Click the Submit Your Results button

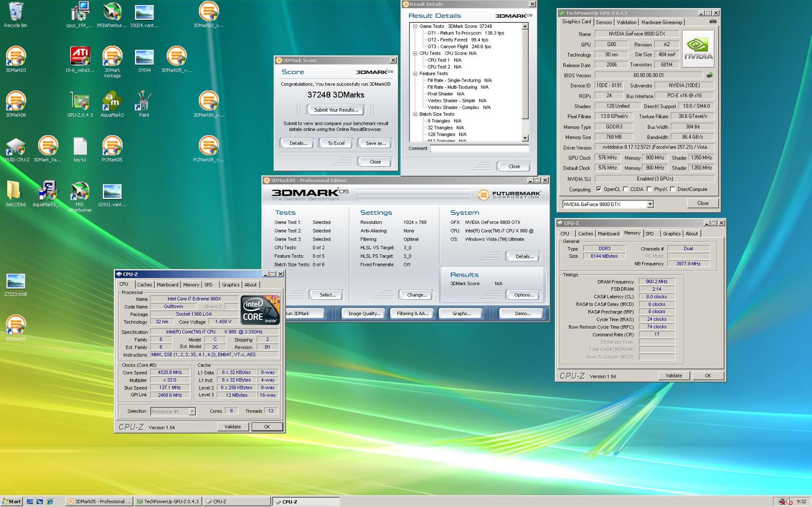pos(336,110)
